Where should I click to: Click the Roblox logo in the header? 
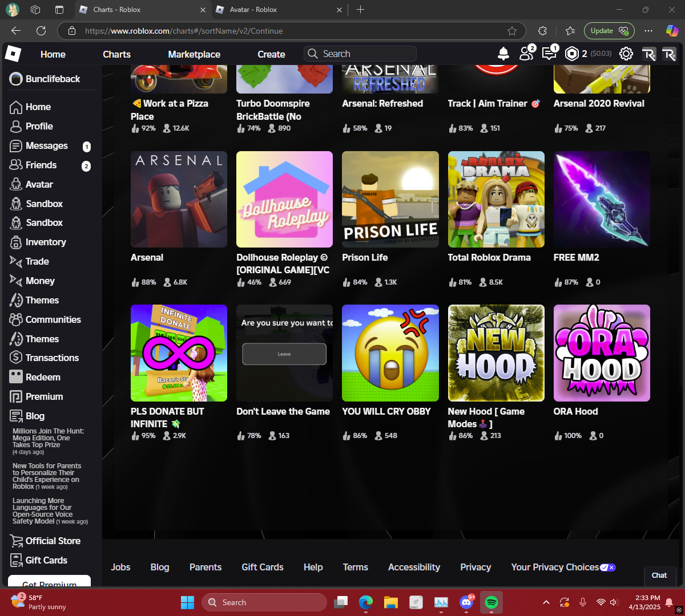pos(13,54)
